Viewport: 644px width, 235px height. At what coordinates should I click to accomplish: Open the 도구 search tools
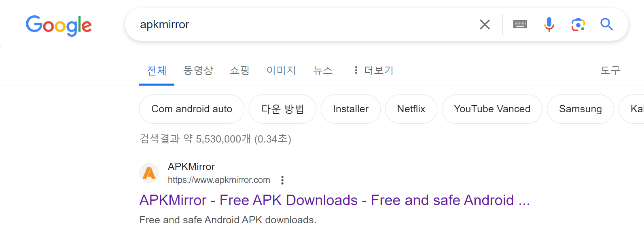[x=610, y=70]
